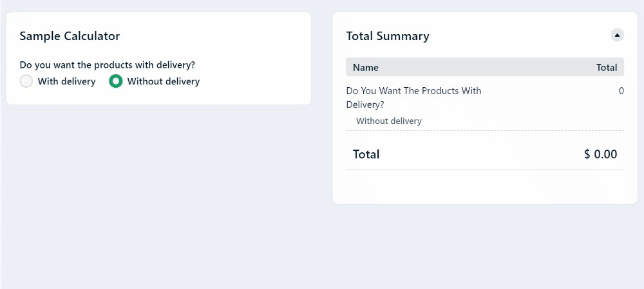Click the delivery question label in calculator

coord(107,65)
